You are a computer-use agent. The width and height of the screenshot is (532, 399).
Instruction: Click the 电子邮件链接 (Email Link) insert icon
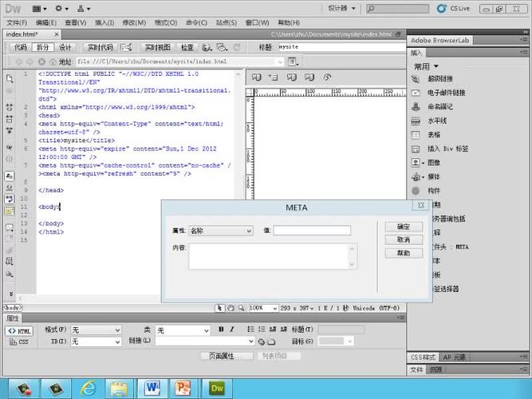(x=416, y=93)
